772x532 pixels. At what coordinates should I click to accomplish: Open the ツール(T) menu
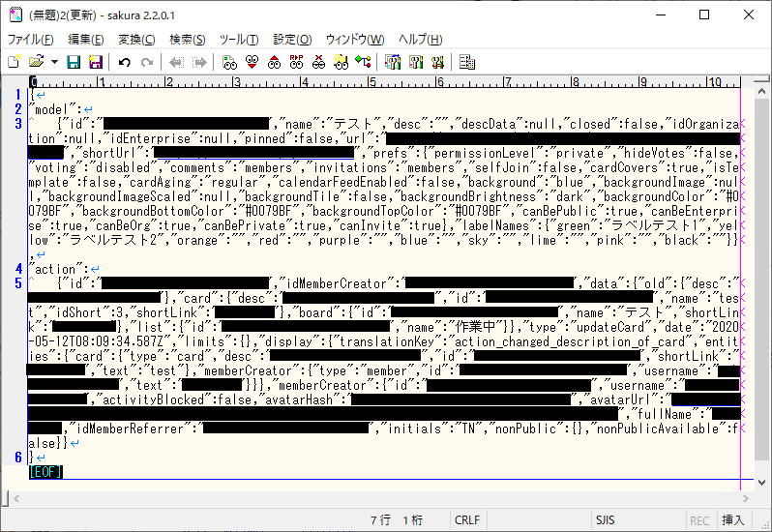point(239,40)
